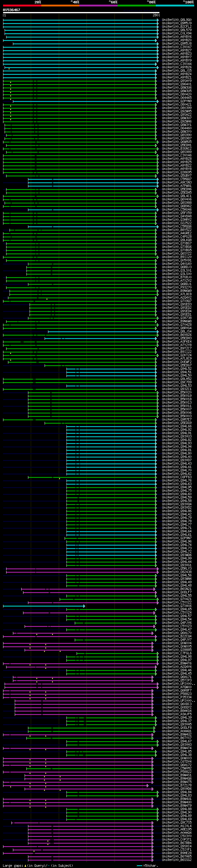
Task: Open the UniRef100_Q9LH52 entry
Action: 177,379
